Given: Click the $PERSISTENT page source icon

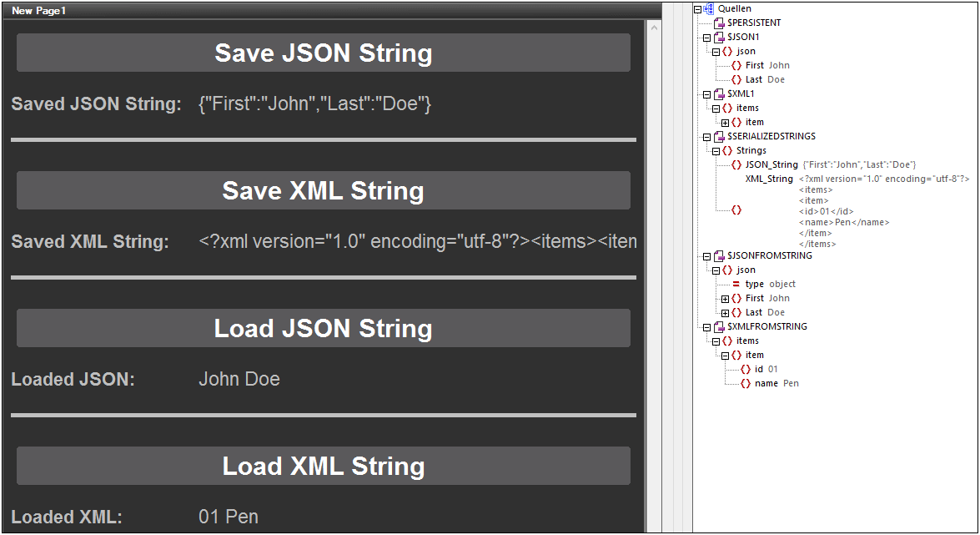Looking at the screenshot, I should tap(719, 23).
